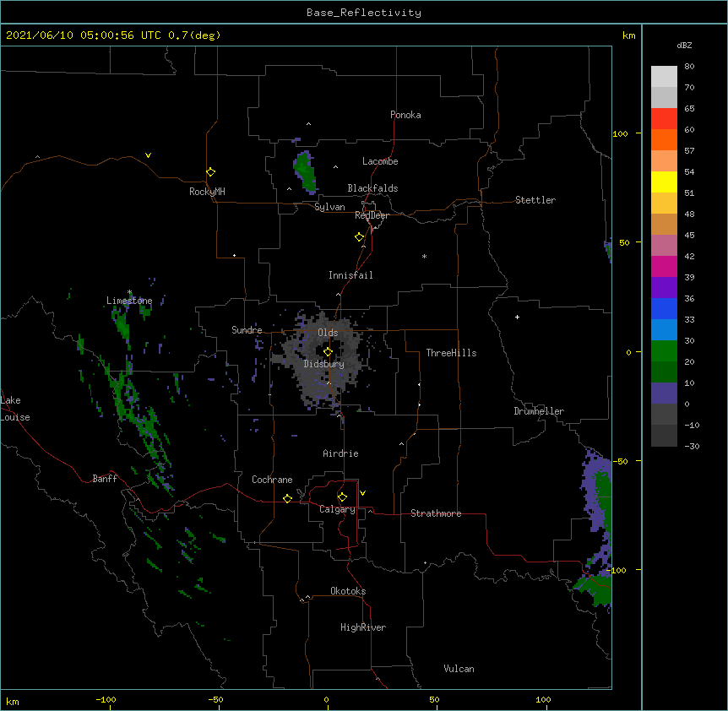This screenshot has width=728, height=711.
Task: Click the 80 value on dBZ scale
Action: pos(689,67)
